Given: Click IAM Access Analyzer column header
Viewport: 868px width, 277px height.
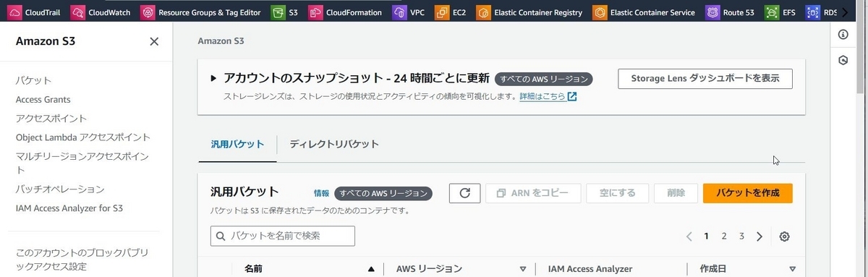Looking at the screenshot, I should pos(590,269).
